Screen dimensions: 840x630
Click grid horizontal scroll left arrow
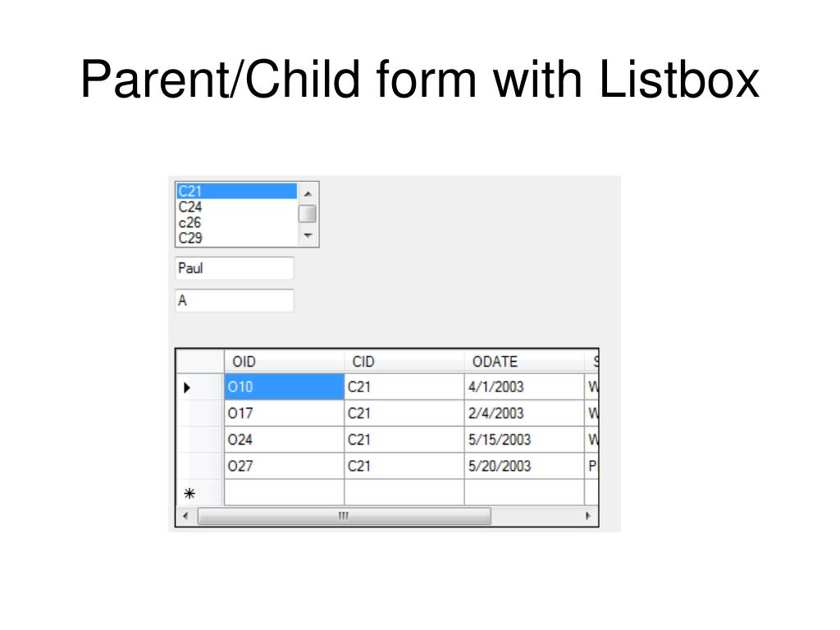186,517
